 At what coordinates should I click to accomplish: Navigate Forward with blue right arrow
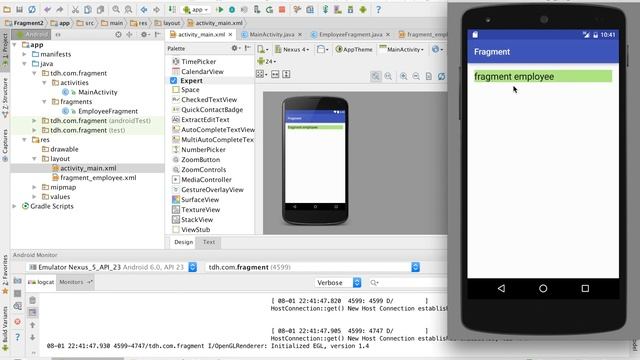[x=156, y=9]
